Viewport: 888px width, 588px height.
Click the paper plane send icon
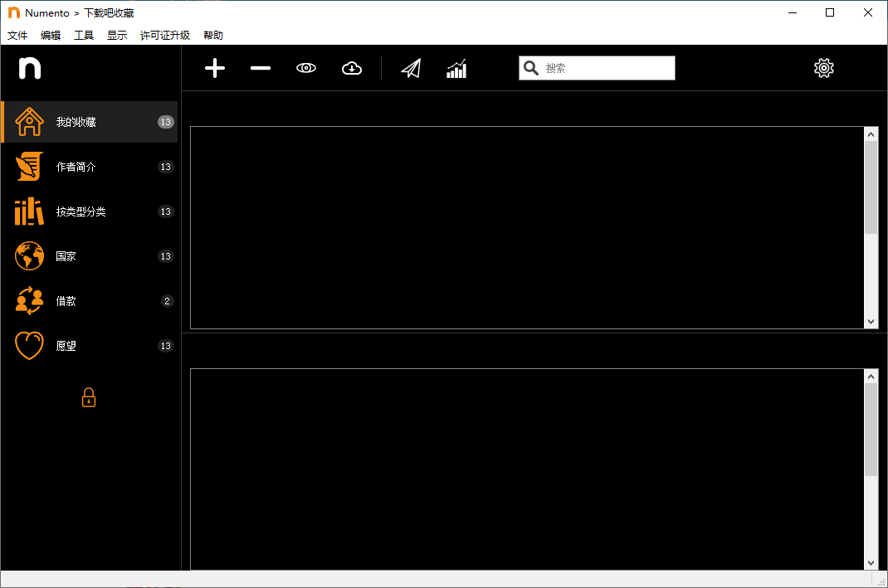pos(411,69)
